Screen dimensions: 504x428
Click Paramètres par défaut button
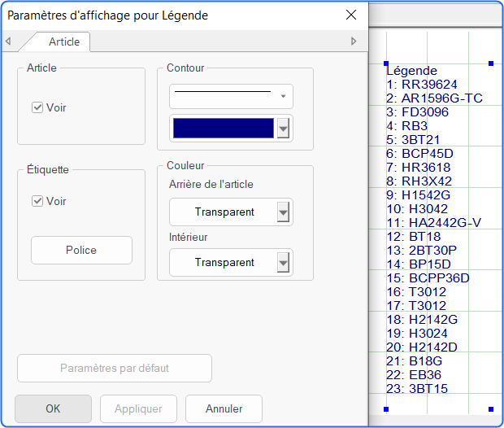point(115,368)
